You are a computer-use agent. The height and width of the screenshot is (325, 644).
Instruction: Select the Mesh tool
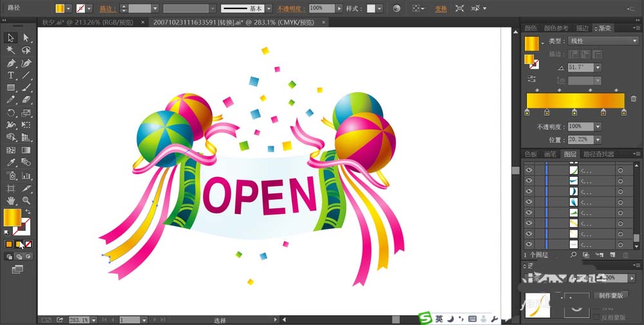11,150
